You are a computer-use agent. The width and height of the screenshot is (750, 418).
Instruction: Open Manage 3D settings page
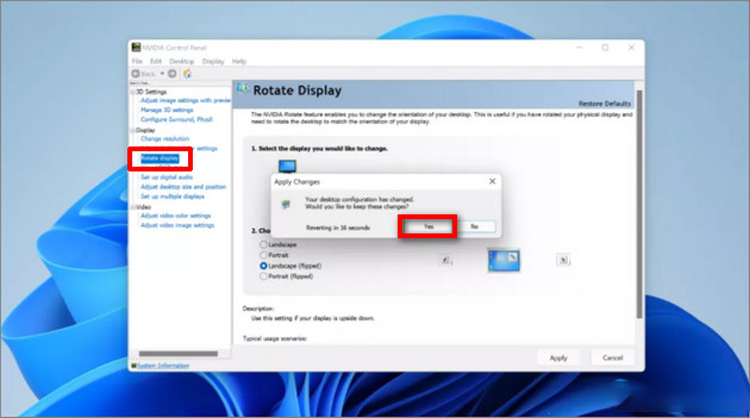[167, 110]
